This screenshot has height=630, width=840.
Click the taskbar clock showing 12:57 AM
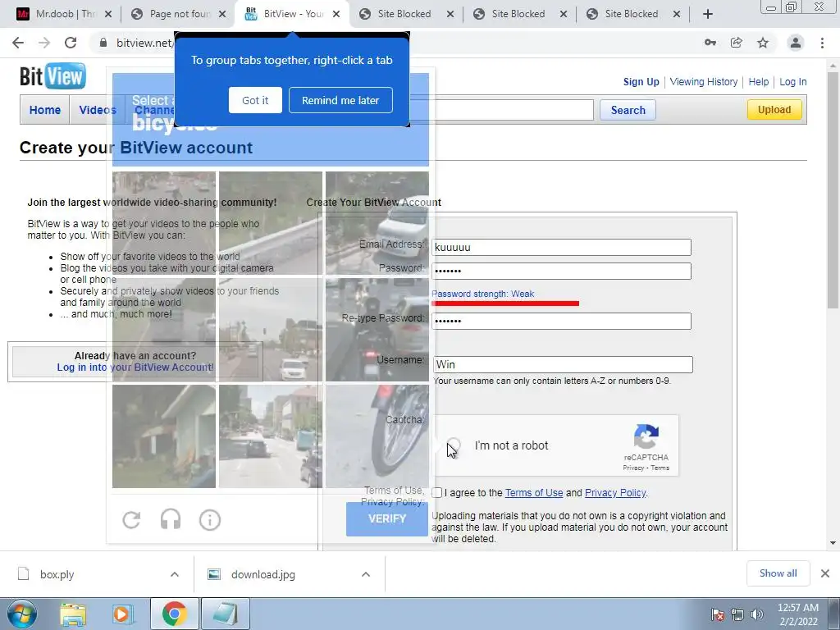[797, 614]
